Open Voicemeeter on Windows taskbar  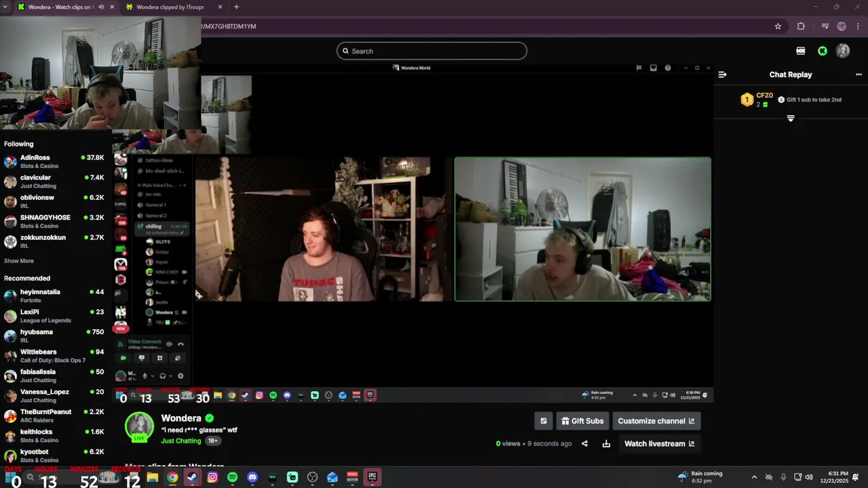coord(352,477)
